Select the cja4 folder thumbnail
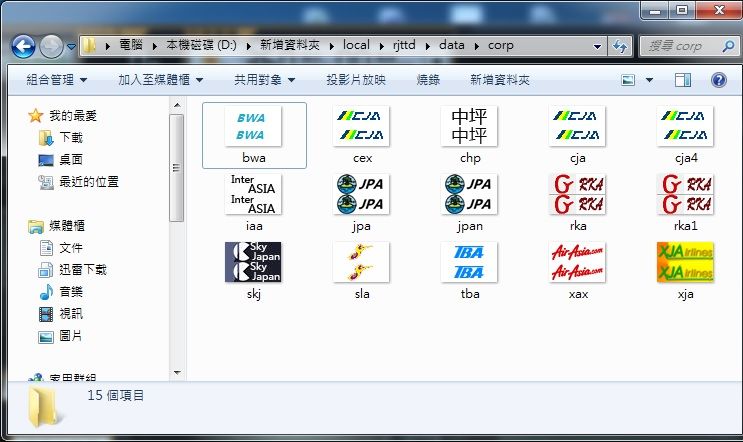 pyautogui.click(x=686, y=126)
